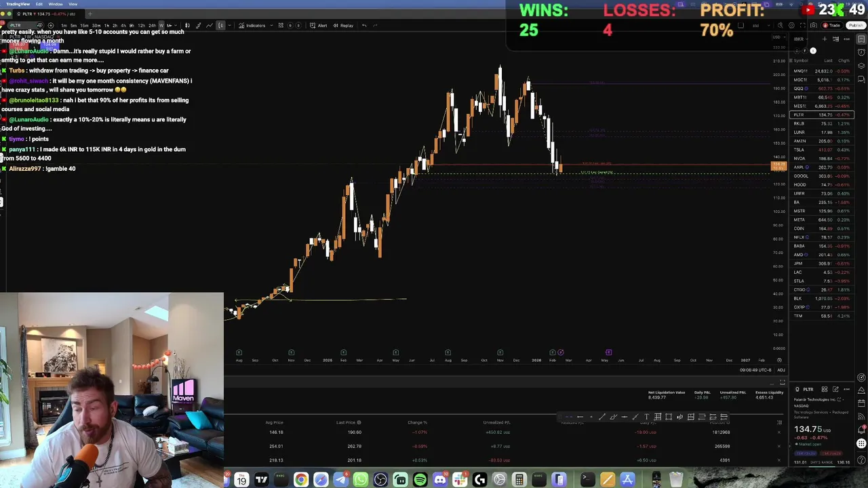Open the Help question mark icon
This screenshot has height=488, width=868.
click(x=861, y=460)
